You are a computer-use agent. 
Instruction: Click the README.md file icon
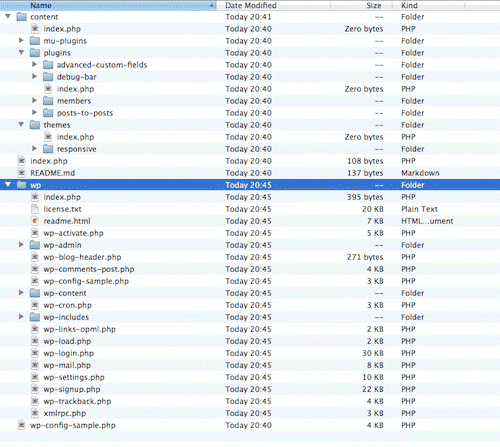click(22, 173)
